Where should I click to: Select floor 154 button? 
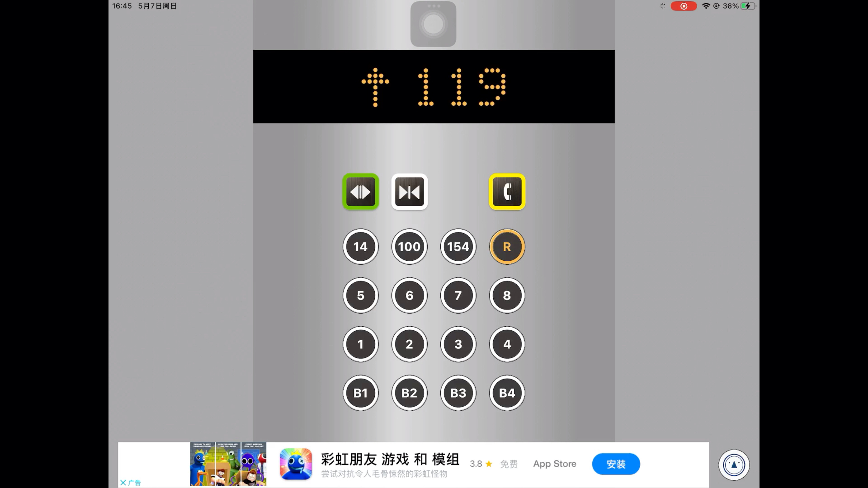(458, 246)
